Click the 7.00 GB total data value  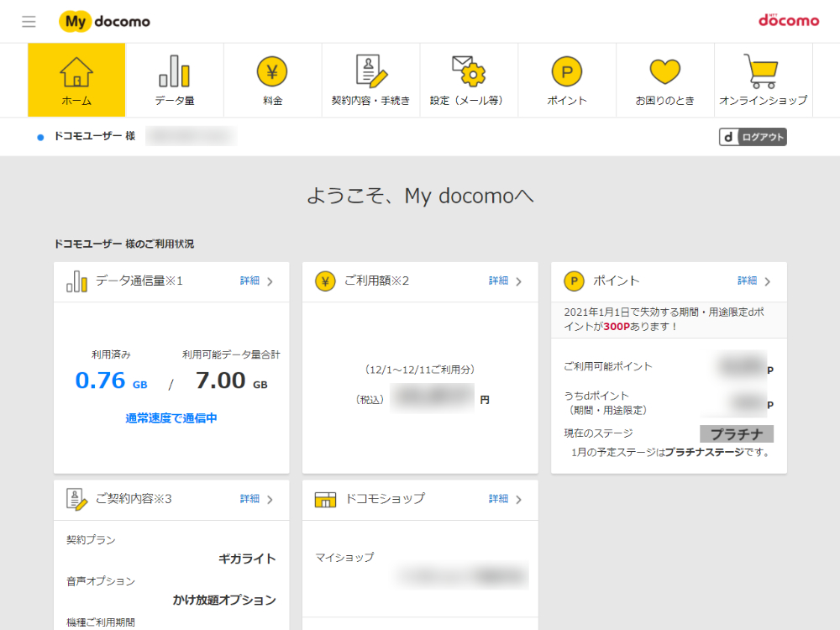232,381
